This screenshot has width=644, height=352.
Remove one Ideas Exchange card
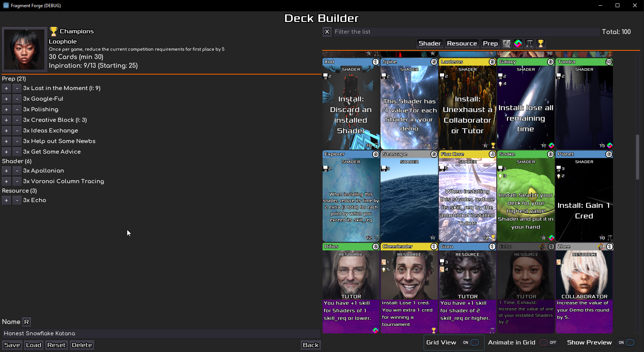[17, 131]
